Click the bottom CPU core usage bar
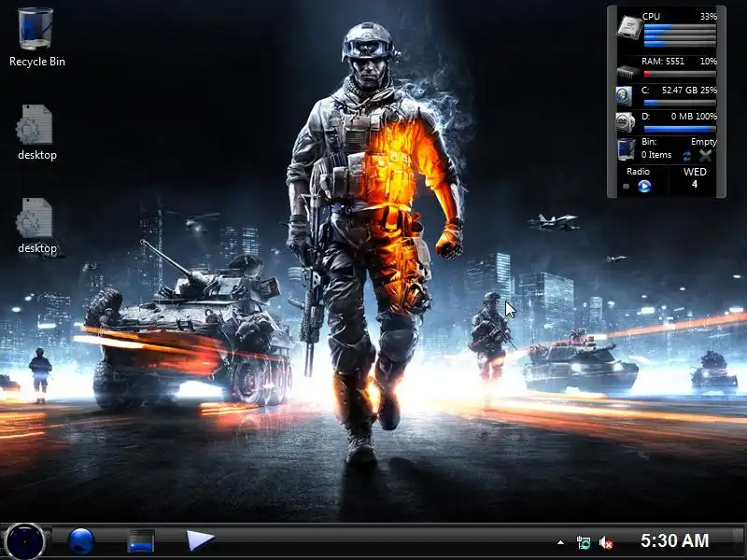The image size is (747, 560). [680, 44]
